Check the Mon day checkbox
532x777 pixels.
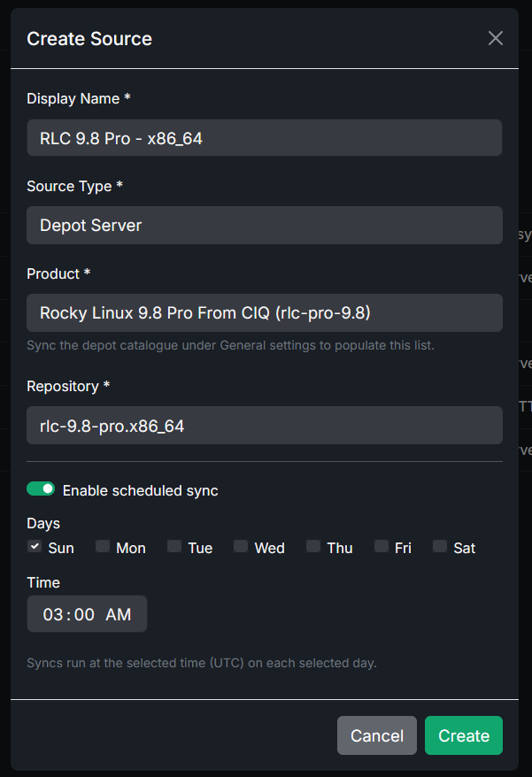coord(102,547)
